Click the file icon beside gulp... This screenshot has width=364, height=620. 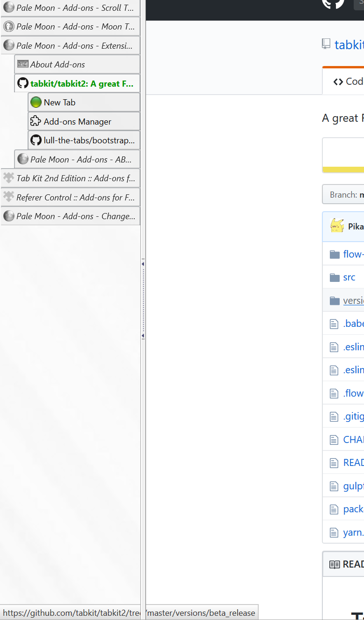tap(334, 486)
